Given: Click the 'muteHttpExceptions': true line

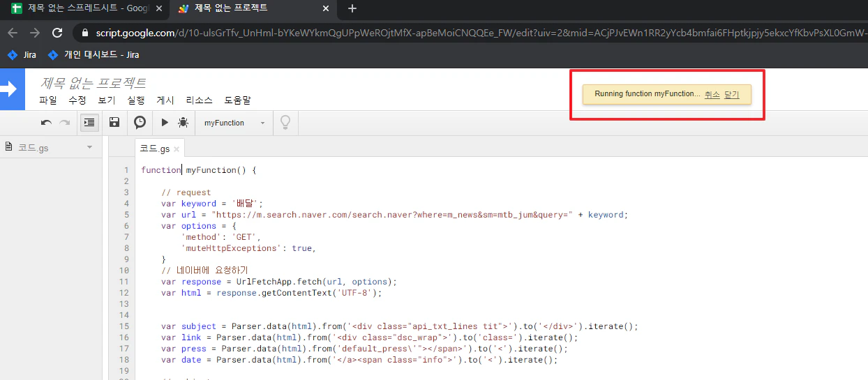Looking at the screenshot, I should point(248,248).
